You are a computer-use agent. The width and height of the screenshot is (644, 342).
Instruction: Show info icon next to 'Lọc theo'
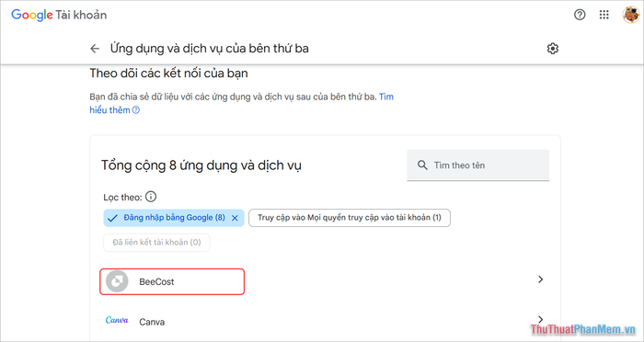pyautogui.click(x=151, y=197)
